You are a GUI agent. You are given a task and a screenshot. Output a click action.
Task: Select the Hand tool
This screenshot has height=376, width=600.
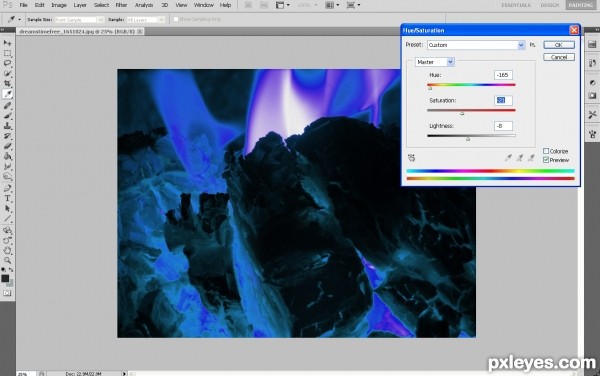click(7, 251)
